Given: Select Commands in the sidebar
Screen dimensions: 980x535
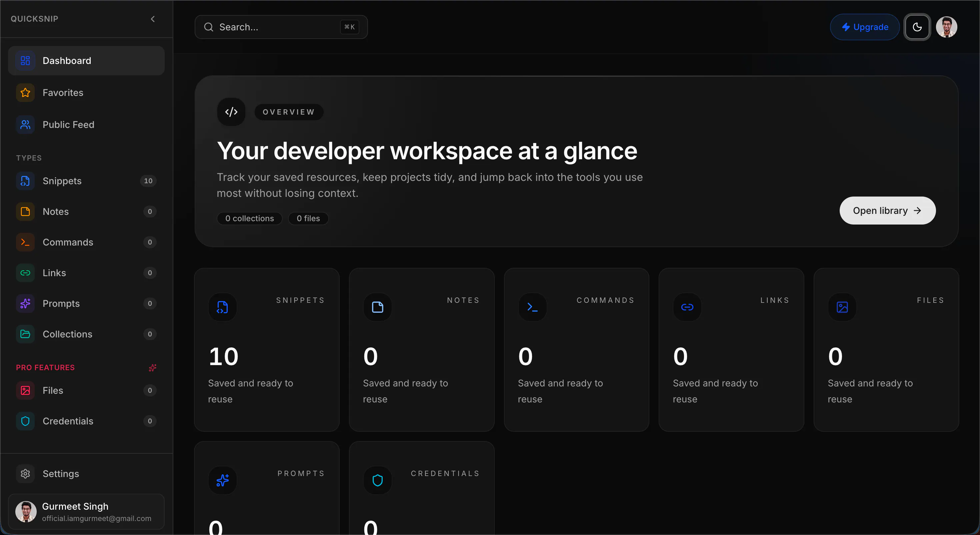Looking at the screenshot, I should tap(86, 242).
